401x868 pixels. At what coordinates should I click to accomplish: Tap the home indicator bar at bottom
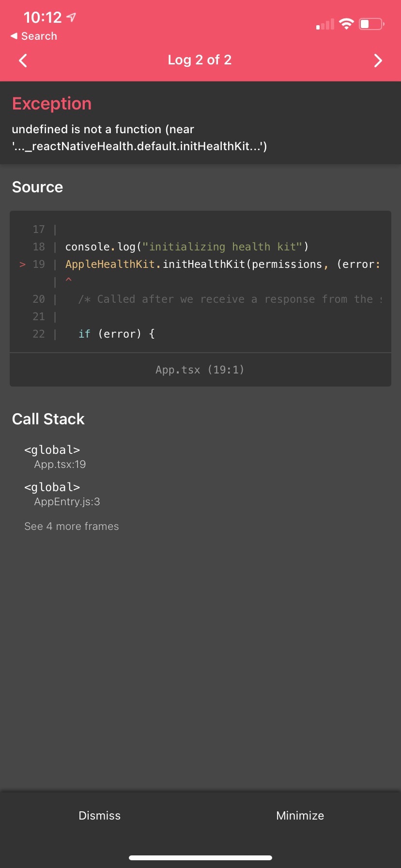[x=200, y=857]
